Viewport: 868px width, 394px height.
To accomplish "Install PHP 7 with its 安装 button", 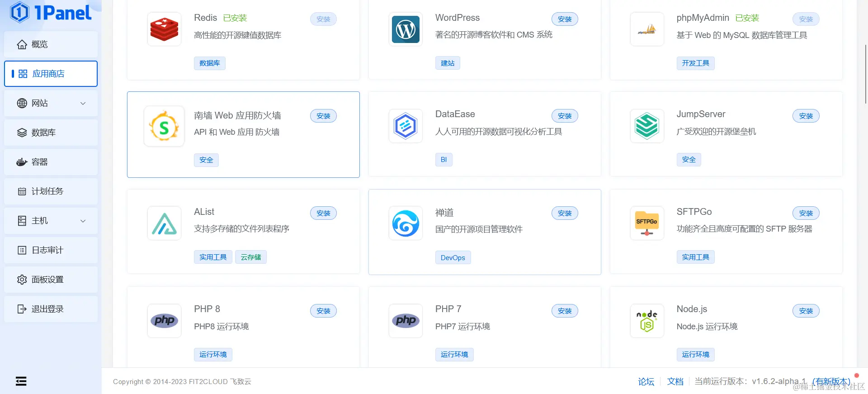I will 565,311.
